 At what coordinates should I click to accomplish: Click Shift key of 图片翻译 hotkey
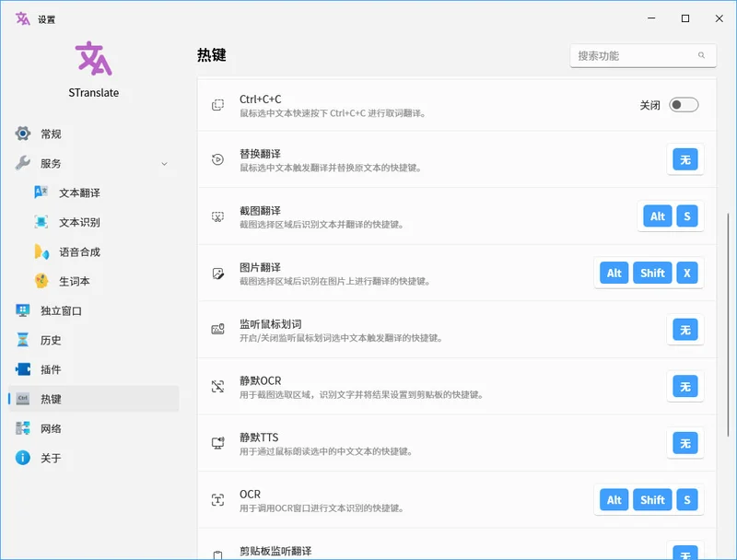[x=652, y=273]
